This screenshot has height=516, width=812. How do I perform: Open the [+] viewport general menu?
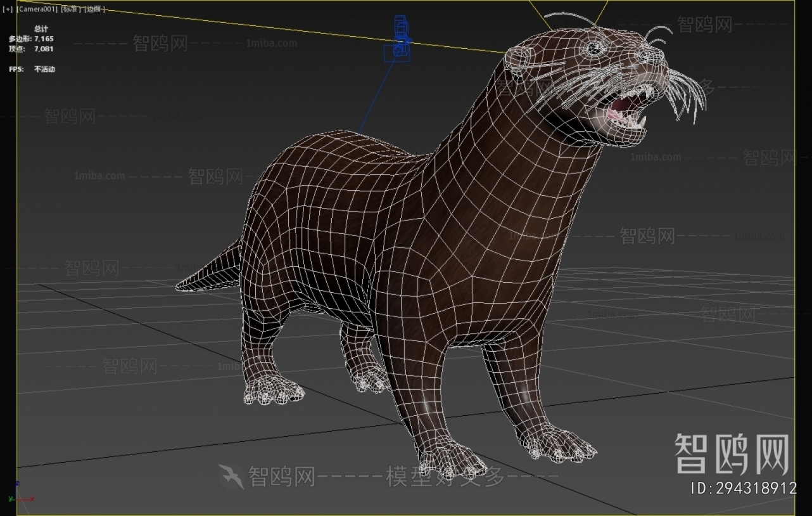[x=8, y=10]
